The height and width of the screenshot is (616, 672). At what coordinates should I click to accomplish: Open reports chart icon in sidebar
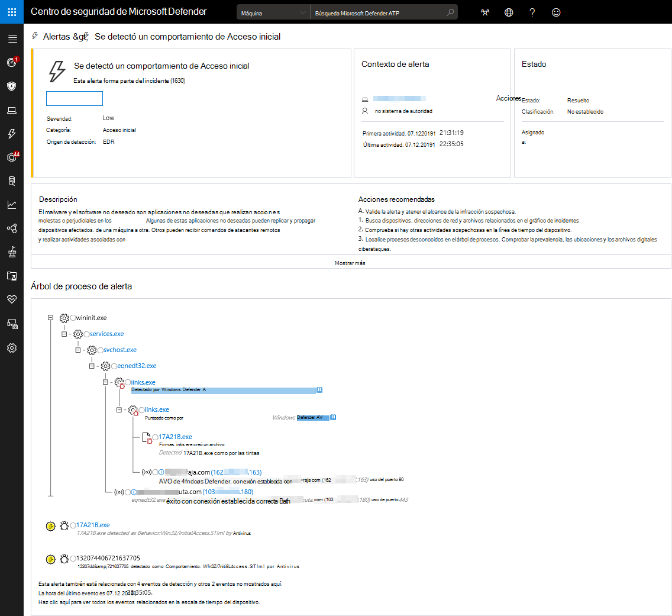coord(12,205)
